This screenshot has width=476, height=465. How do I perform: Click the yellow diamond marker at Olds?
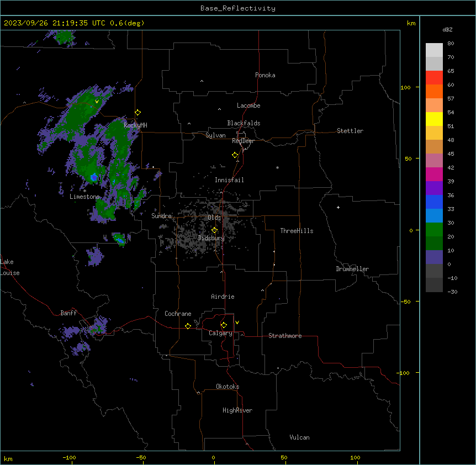tap(214, 230)
